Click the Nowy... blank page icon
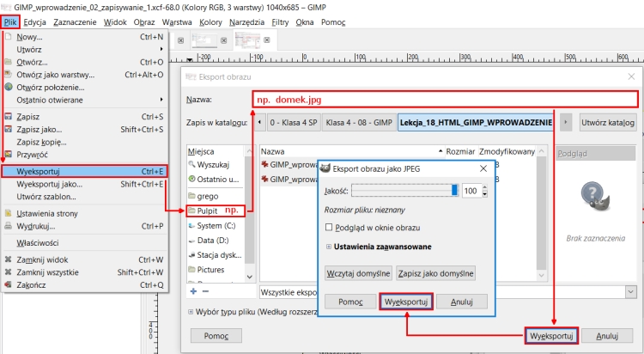This screenshot has height=354, width=644. click(9, 37)
